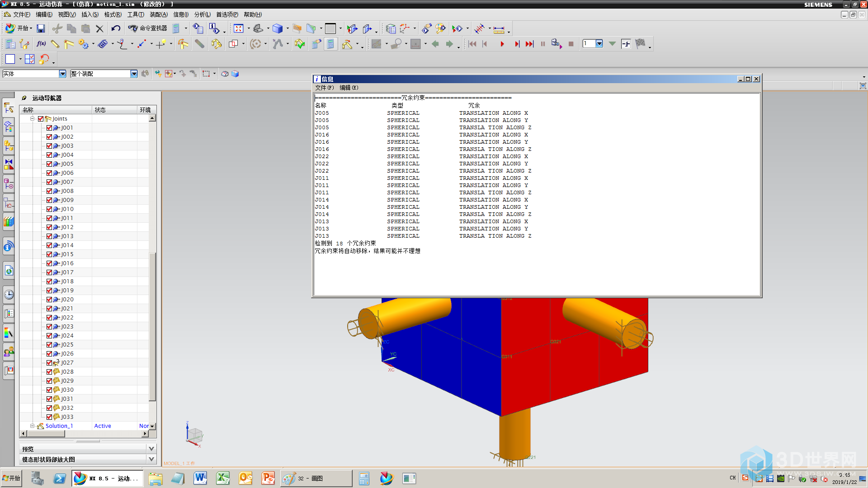This screenshot has height=488, width=868.
Task: Toggle the J027 joint checkbox
Action: click(49, 363)
